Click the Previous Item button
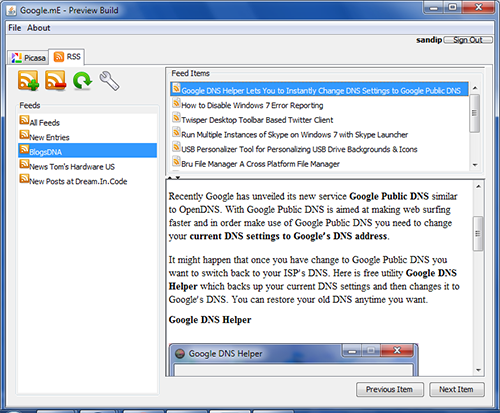The height and width of the screenshot is (413, 500). tap(390, 389)
